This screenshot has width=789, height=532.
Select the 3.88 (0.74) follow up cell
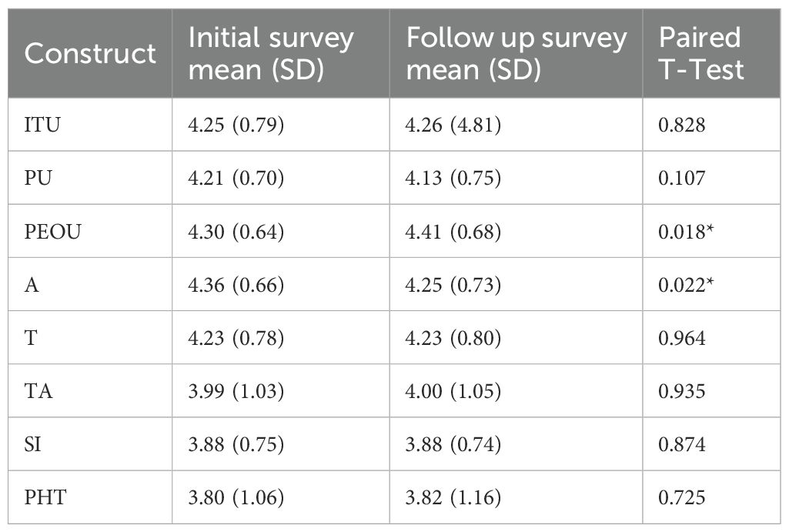(x=453, y=444)
